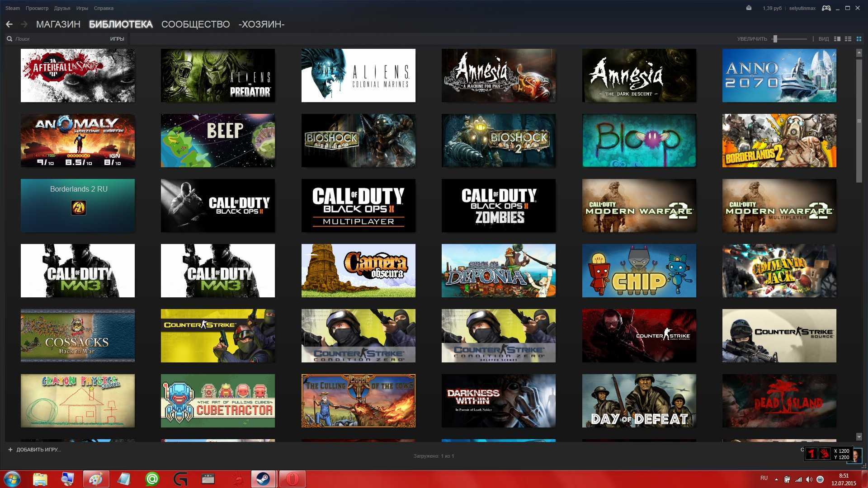Select Anomaly Warzone Earth thumbnail
Image resolution: width=868 pixels, height=488 pixels.
(78, 141)
